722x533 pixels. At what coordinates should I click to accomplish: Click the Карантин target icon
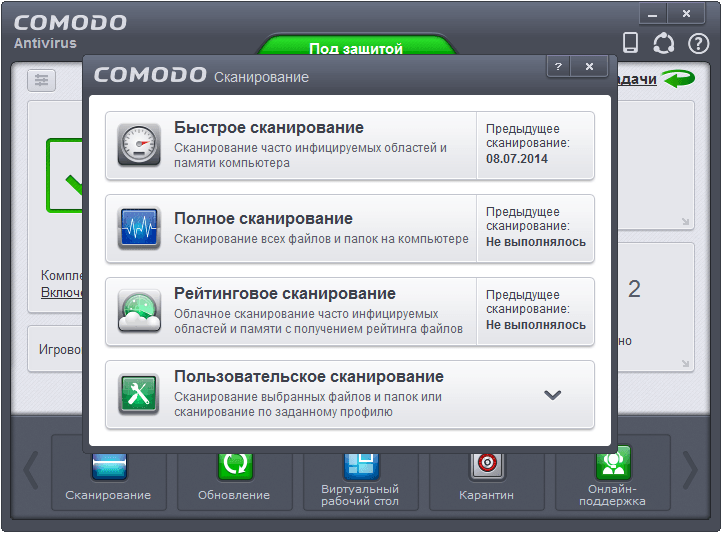[487, 465]
